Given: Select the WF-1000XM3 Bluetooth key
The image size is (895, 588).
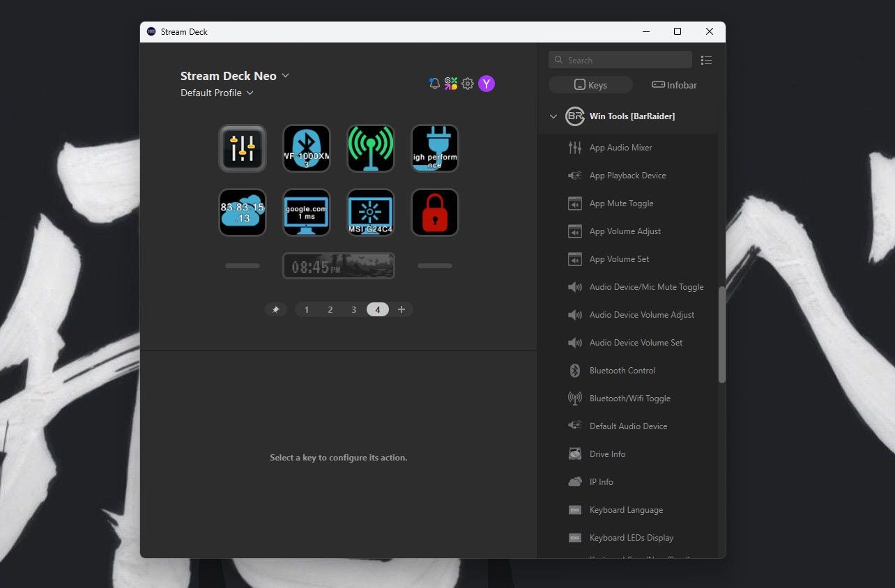Looking at the screenshot, I should (x=307, y=148).
